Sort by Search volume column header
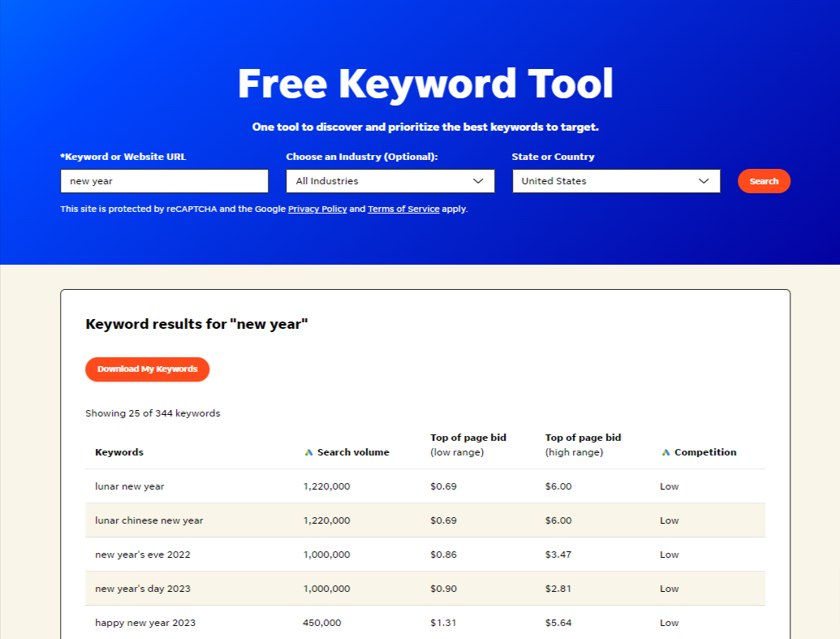The image size is (840, 639). coord(353,452)
